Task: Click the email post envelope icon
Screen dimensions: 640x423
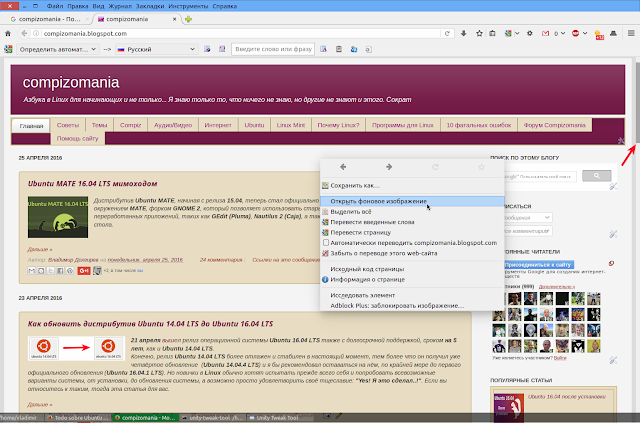Action: point(31,271)
